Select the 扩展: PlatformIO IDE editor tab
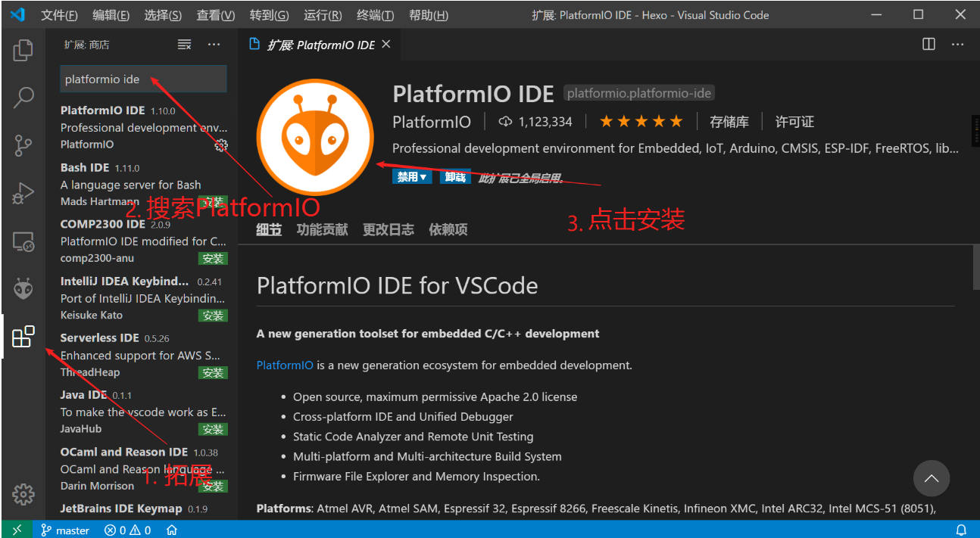Image resolution: width=980 pixels, height=538 pixels. pos(320,45)
